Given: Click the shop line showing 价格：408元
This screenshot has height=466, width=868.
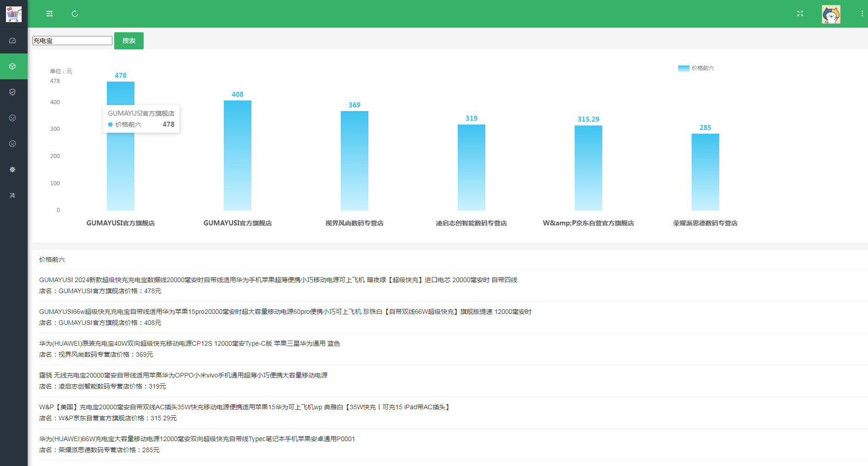Looking at the screenshot, I should [x=100, y=323].
